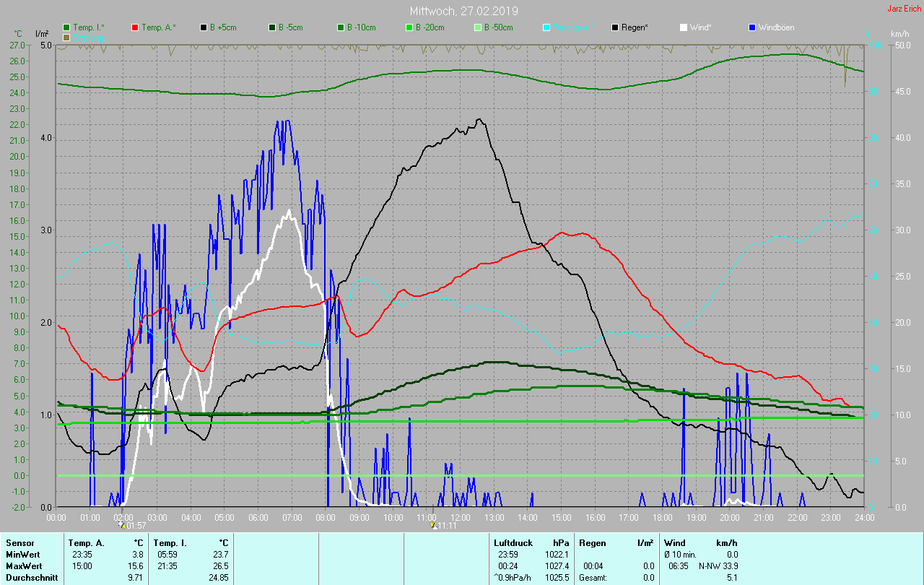Click the dark green B -5cm legend square
The width and height of the screenshot is (924, 585).
[x=272, y=27]
